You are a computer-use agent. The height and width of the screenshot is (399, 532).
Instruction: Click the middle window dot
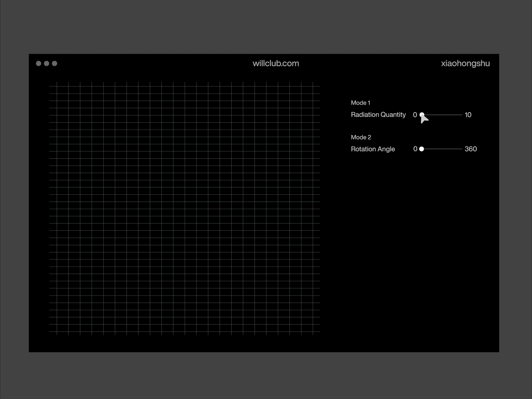(x=47, y=63)
